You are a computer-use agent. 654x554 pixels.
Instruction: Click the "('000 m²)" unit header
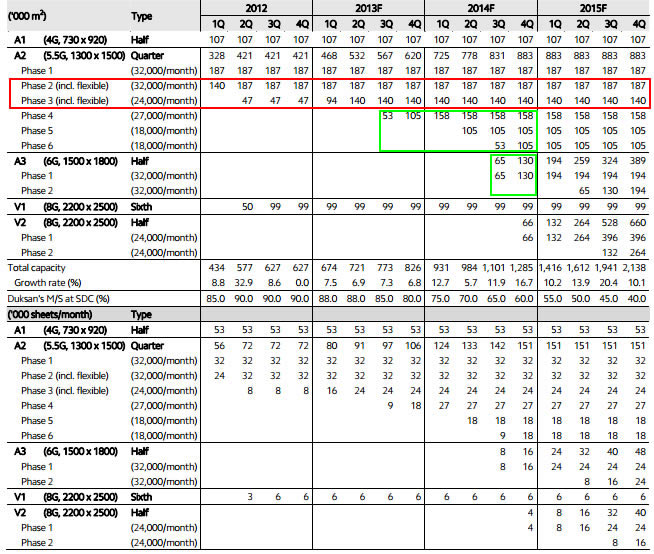[x=27, y=16]
